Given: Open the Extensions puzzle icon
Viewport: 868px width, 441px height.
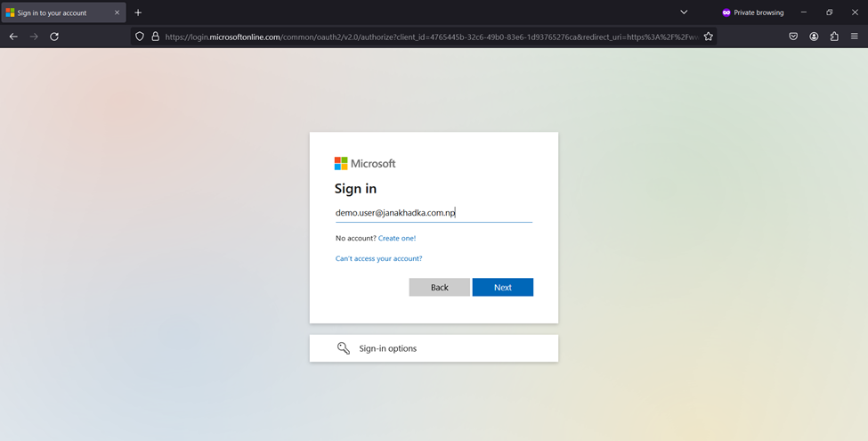Looking at the screenshot, I should pos(834,37).
